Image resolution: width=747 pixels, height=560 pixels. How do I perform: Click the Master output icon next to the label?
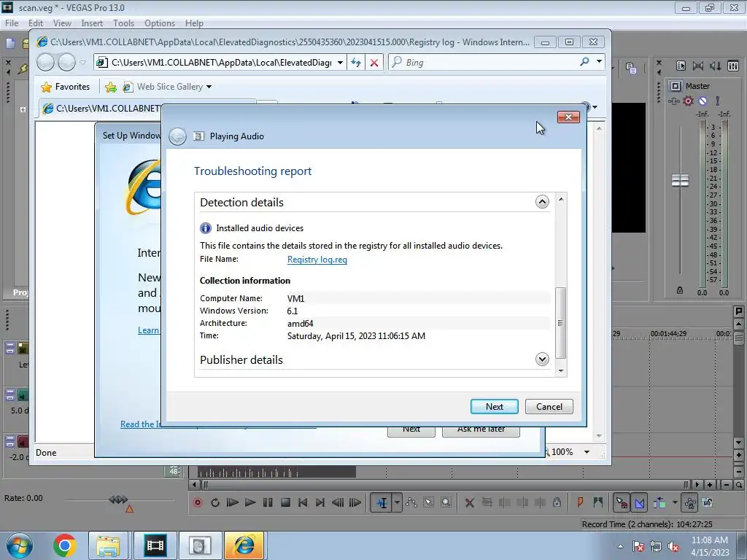coord(676,86)
